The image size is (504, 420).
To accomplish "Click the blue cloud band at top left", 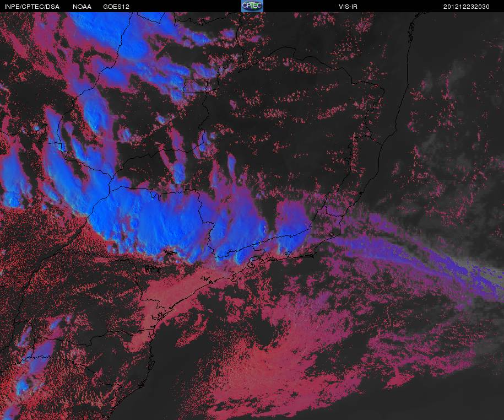I will point(135,49).
